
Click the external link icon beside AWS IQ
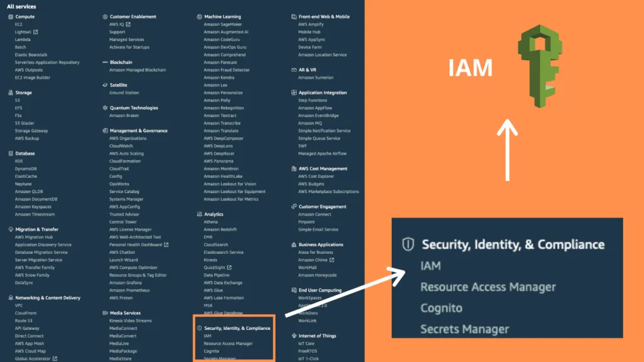pyautogui.click(x=128, y=25)
